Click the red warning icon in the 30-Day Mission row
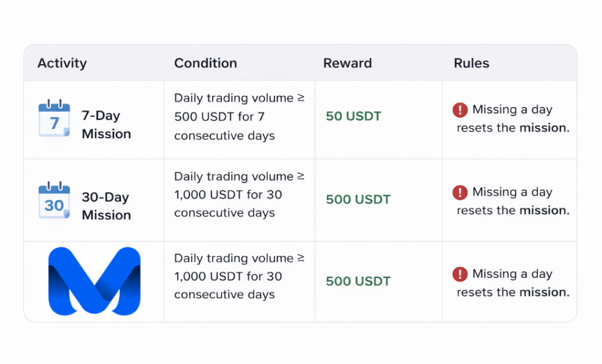Viewport: 602px width, 364px height. click(x=460, y=192)
